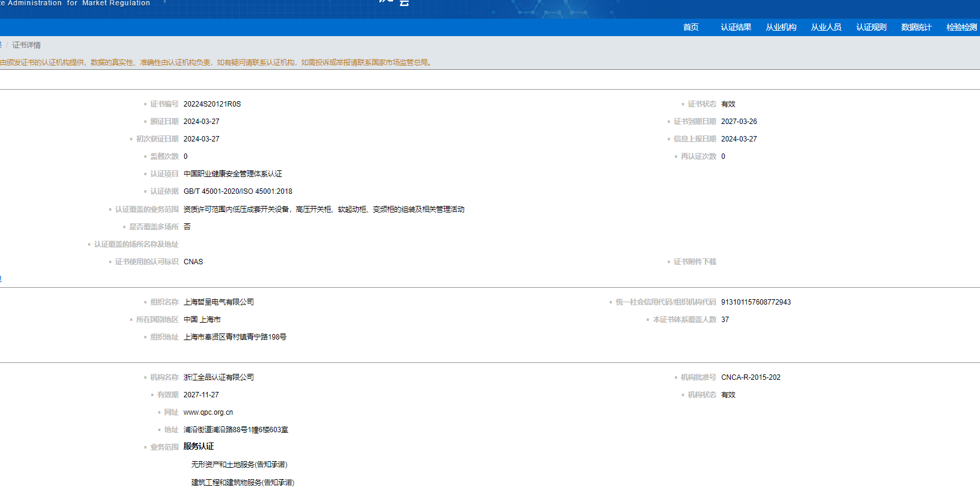Screen dimensions: 980x487
Task: Click organization name 上海皙呈电气有限公司
Action: coord(219,302)
